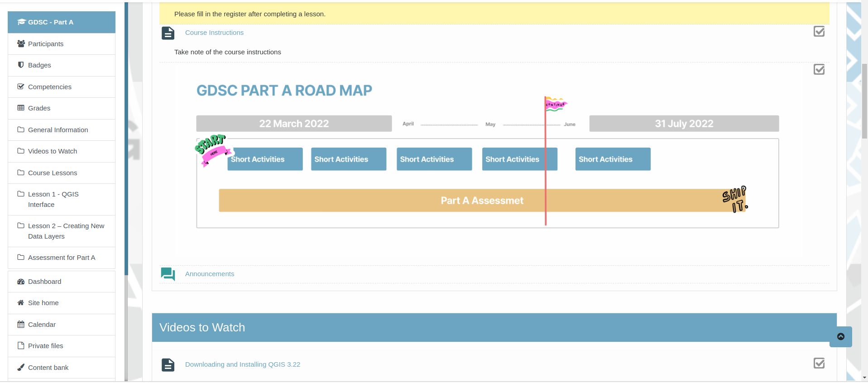Click the Badges shield icon
Image resolution: width=868 pixels, height=383 pixels.
pyautogui.click(x=21, y=65)
